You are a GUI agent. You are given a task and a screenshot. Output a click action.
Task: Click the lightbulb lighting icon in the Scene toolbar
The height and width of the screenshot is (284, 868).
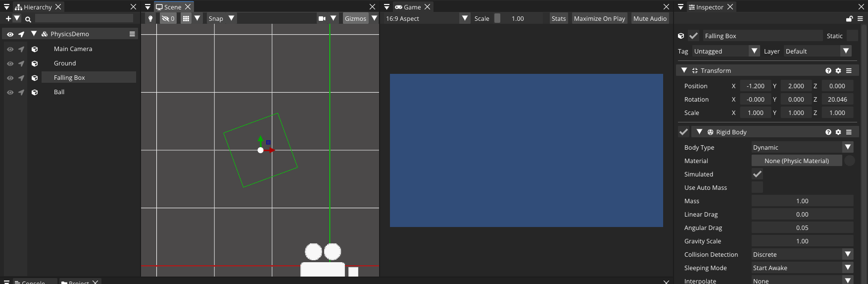pyautogui.click(x=150, y=18)
